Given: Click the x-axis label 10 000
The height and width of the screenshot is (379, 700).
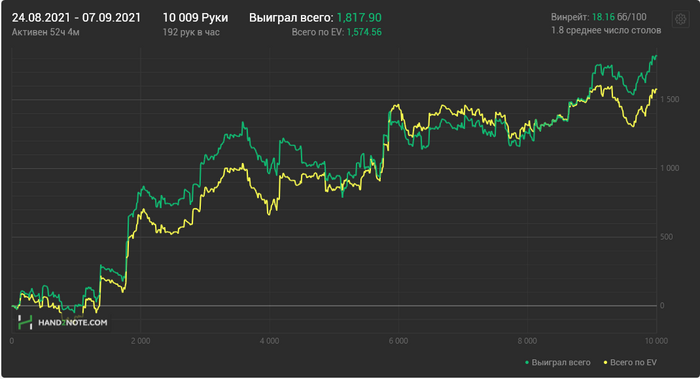Looking at the screenshot, I should [x=657, y=341].
